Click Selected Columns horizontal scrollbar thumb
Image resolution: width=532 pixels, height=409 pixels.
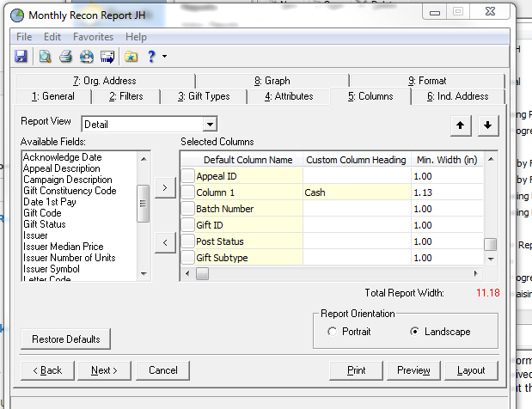tap(202, 273)
